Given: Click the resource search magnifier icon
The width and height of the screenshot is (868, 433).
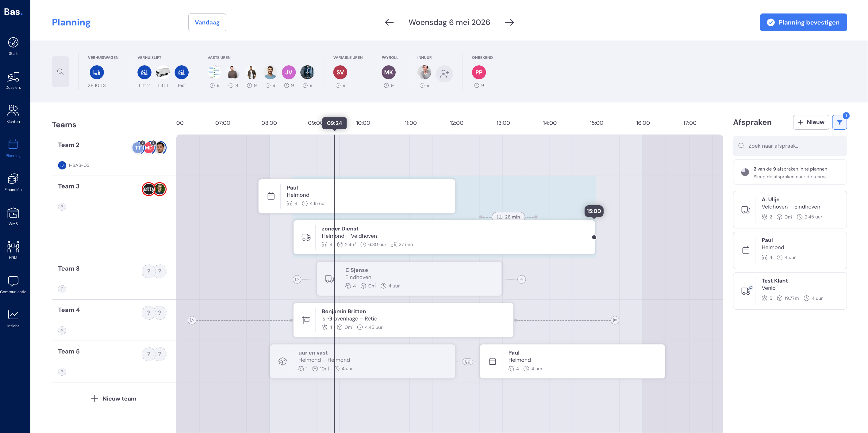Looking at the screenshot, I should 60,72.
